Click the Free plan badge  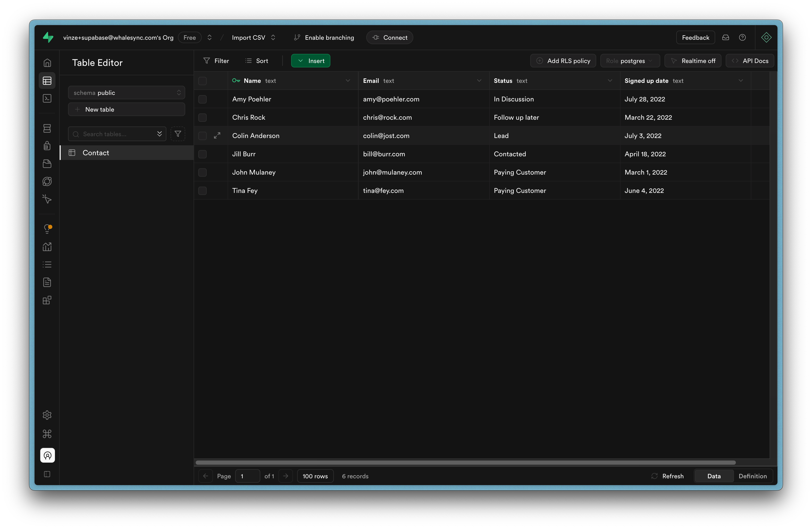click(x=190, y=37)
